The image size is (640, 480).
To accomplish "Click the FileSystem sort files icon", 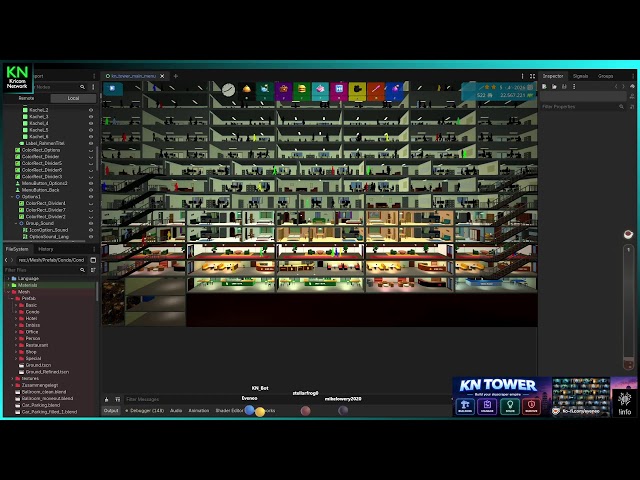I will pyautogui.click(x=93, y=270).
